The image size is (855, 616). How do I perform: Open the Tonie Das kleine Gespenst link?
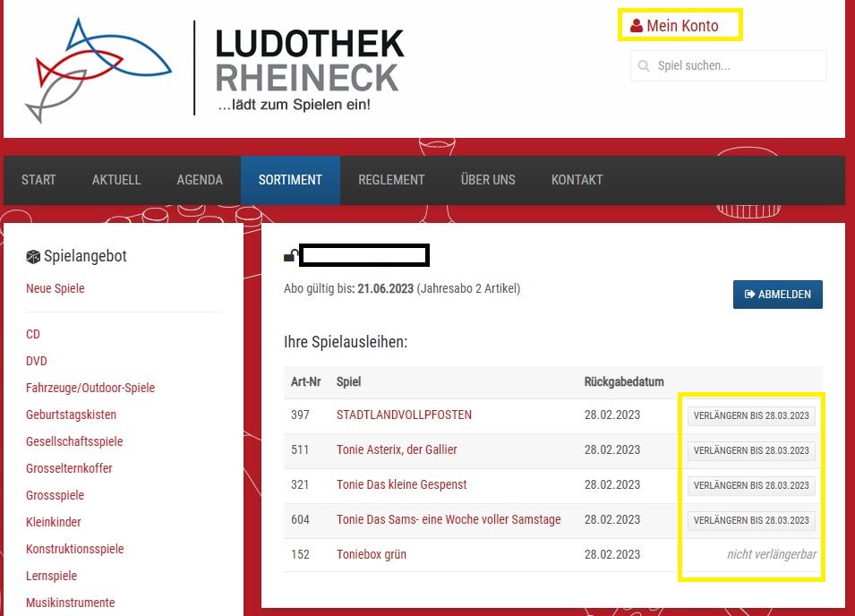401,484
